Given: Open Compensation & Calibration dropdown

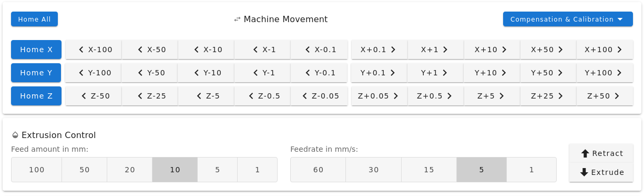Looking at the screenshot, I should click(568, 19).
